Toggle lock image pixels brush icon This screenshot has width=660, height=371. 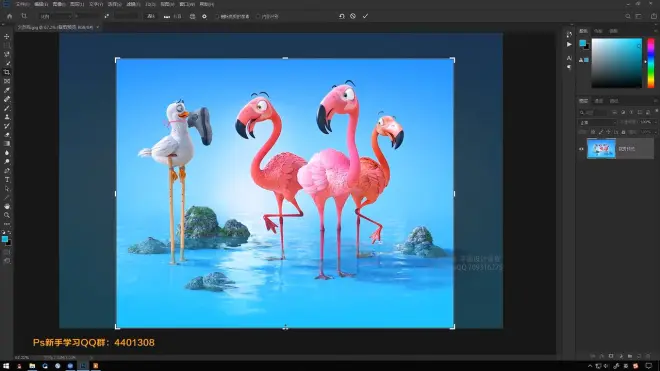601,132
